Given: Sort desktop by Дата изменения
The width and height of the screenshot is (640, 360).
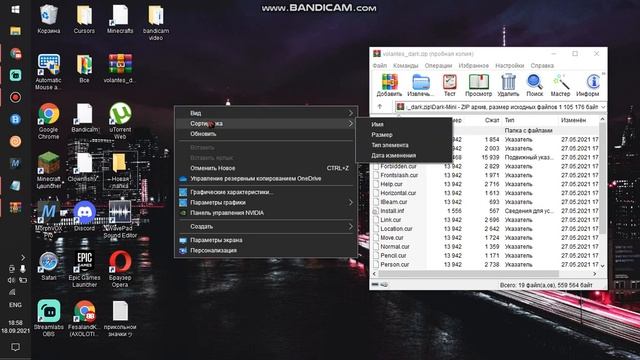Looking at the screenshot, I should pyautogui.click(x=404, y=156).
